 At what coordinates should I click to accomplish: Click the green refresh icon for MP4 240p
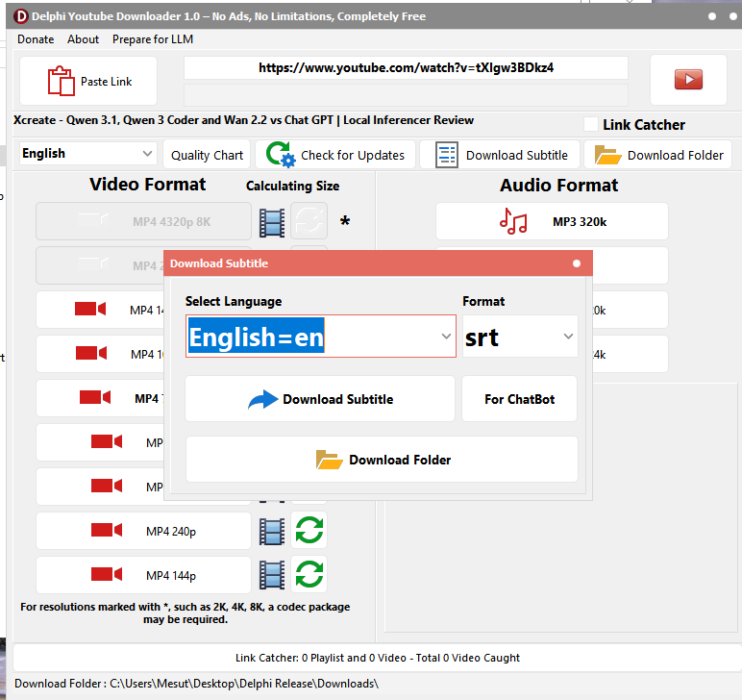309,530
